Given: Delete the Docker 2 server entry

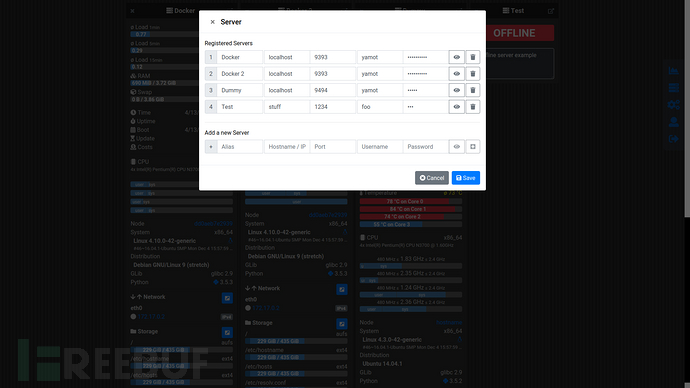Looking at the screenshot, I should (x=473, y=73).
